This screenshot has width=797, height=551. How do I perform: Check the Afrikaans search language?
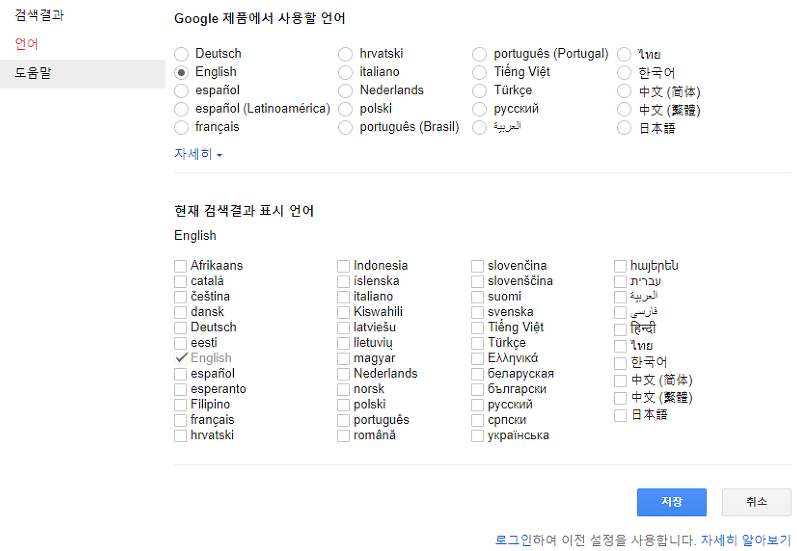(x=180, y=266)
